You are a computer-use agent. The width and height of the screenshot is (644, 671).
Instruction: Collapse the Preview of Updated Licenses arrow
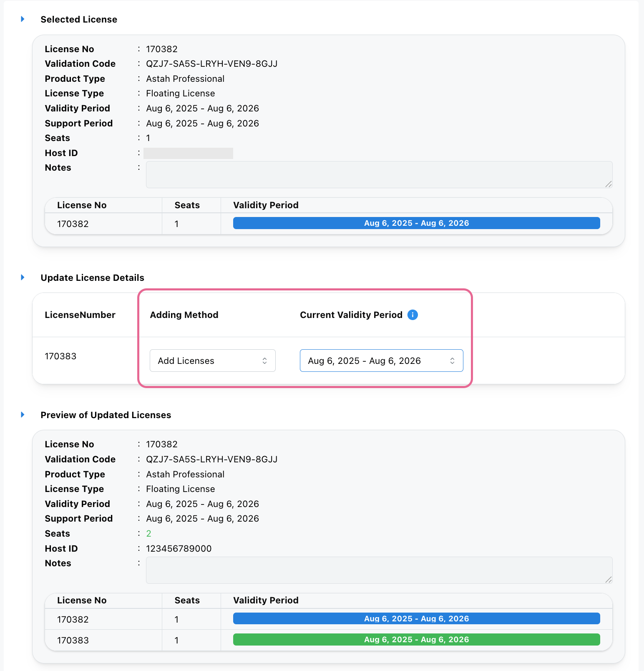[23, 415]
